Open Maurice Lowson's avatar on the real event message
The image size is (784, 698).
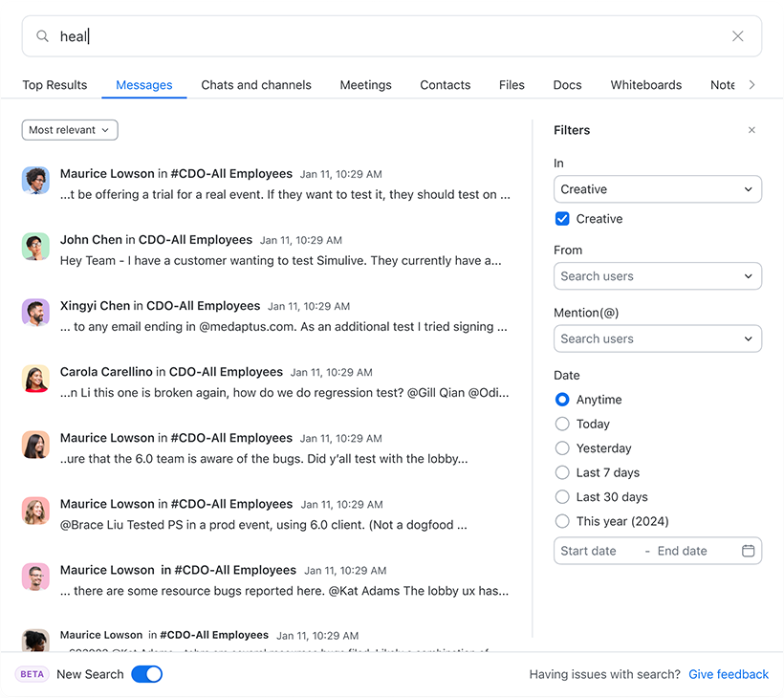pos(35,180)
